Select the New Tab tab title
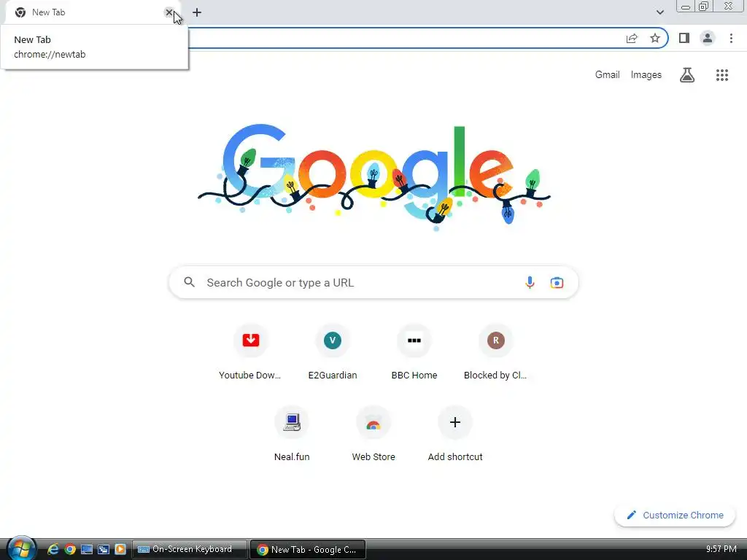This screenshot has height=560, width=747. pos(49,12)
